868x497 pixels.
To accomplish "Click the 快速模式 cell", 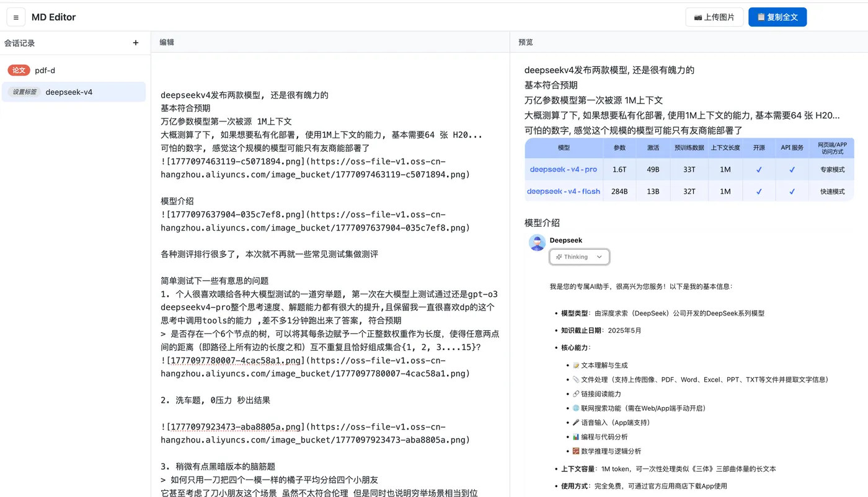I will coord(832,191).
